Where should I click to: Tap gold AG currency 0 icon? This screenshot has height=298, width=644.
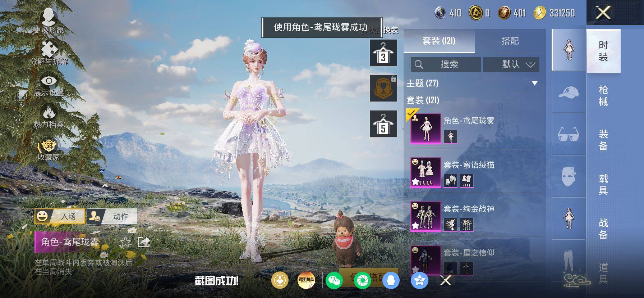(476, 13)
